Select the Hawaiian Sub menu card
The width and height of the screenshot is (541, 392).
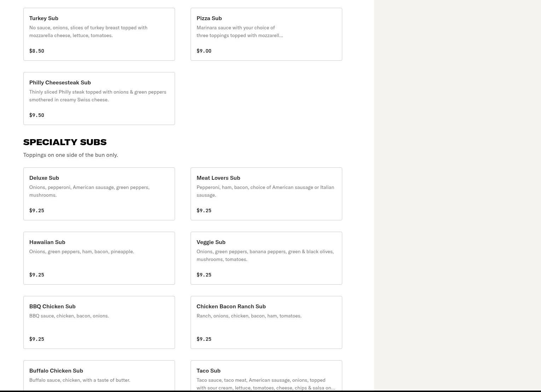pyautogui.click(x=99, y=258)
